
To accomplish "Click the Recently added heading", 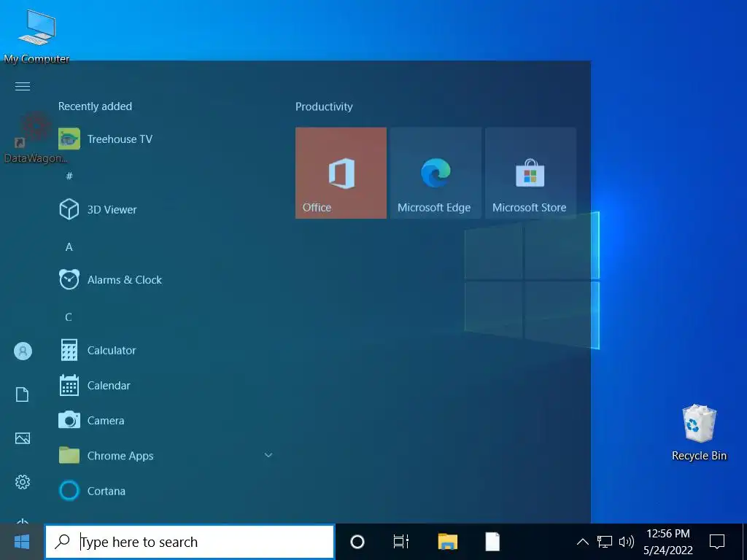I will click(x=95, y=106).
